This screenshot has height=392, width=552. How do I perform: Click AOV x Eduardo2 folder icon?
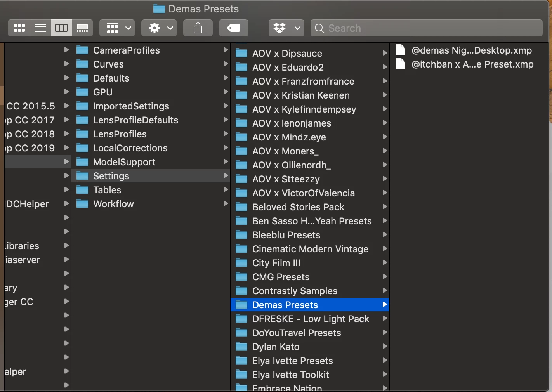click(x=241, y=67)
